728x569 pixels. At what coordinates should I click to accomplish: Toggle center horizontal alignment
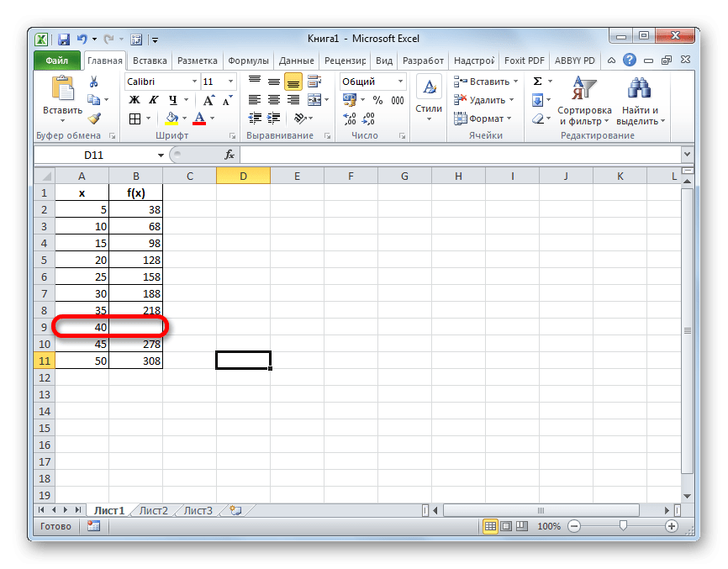click(x=274, y=100)
